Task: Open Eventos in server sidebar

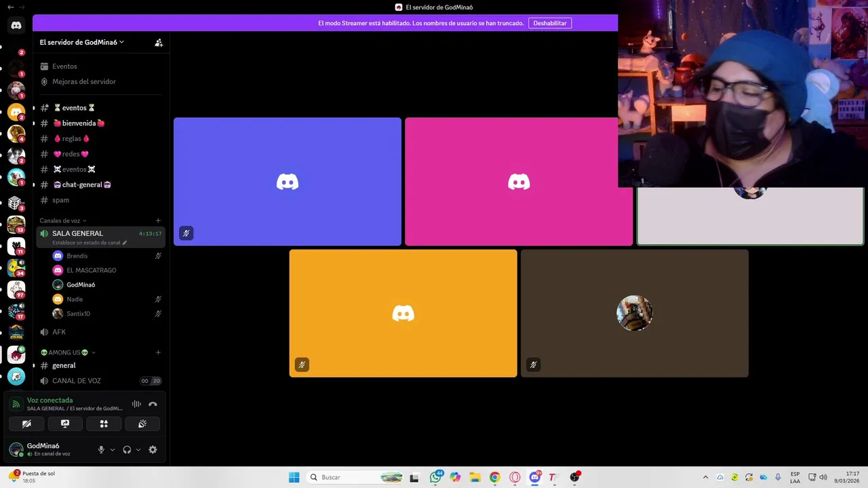Action: pos(64,66)
